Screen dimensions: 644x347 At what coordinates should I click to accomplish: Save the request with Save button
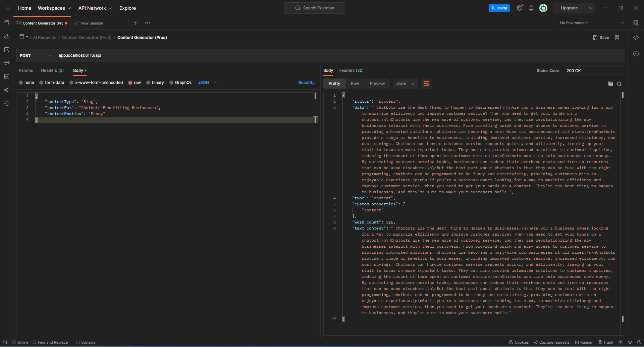[601, 38]
